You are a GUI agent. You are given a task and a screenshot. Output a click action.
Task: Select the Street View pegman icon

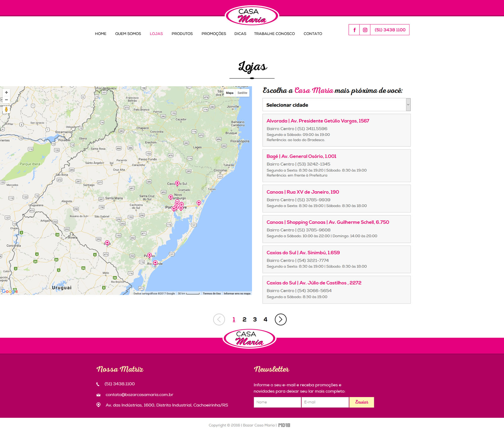point(6,110)
